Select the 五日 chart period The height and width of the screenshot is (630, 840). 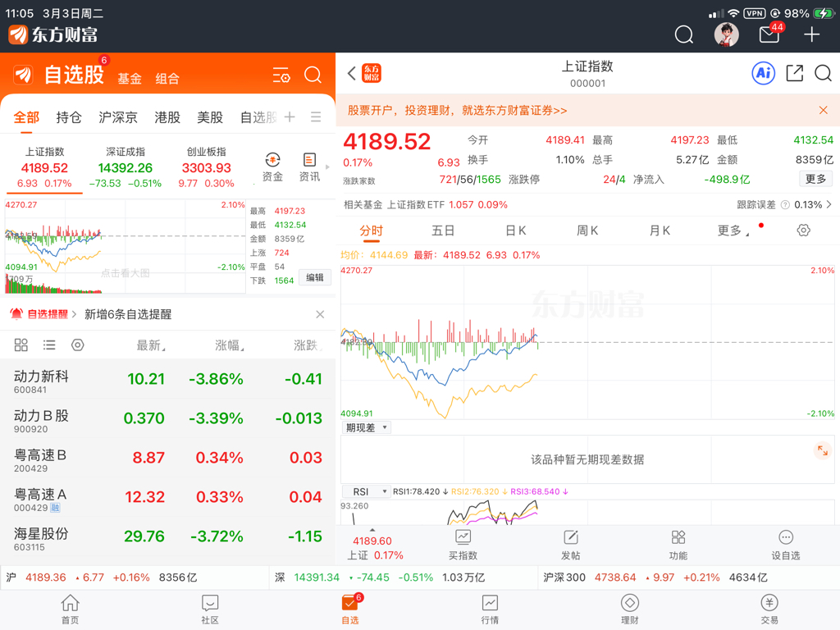(443, 231)
